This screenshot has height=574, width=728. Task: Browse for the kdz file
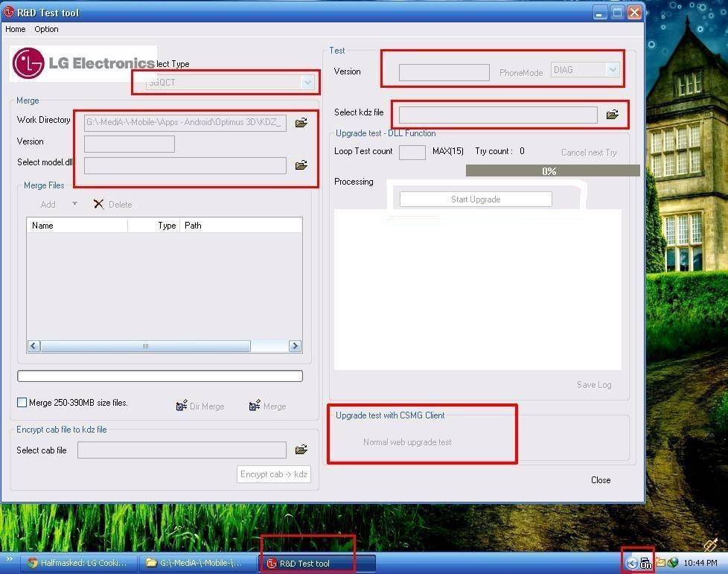[x=613, y=114]
